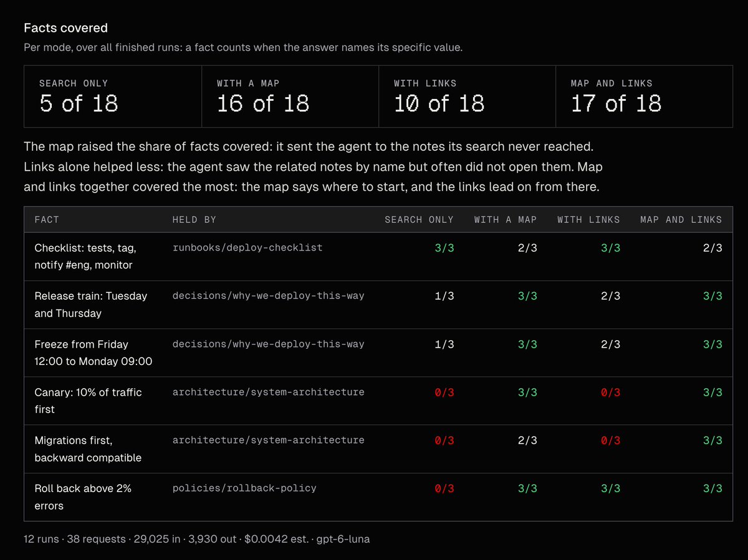Open the policies/rollback-policy note path
The image size is (748, 560).
244,488
